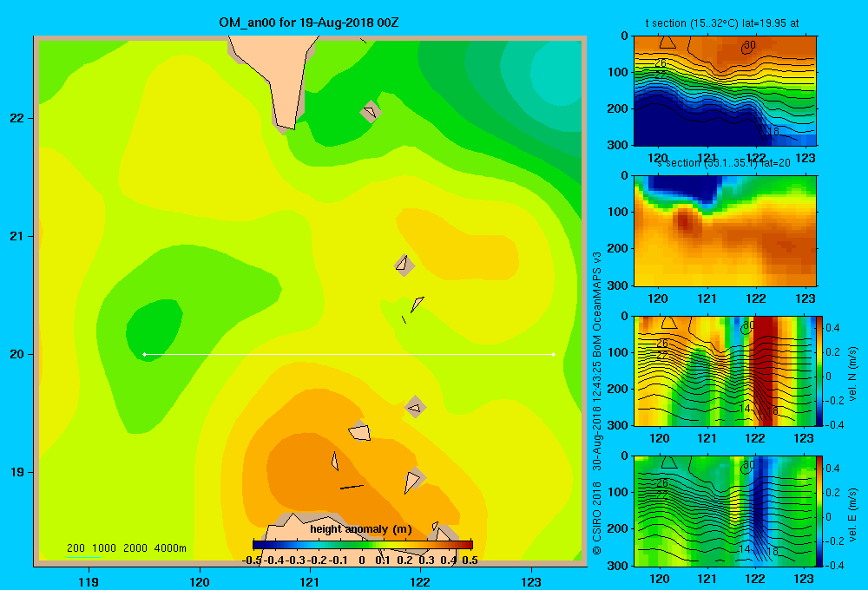The height and width of the screenshot is (590, 868).
Task: Click the 'vel. E (m/s)' axis label
Action: [852, 515]
